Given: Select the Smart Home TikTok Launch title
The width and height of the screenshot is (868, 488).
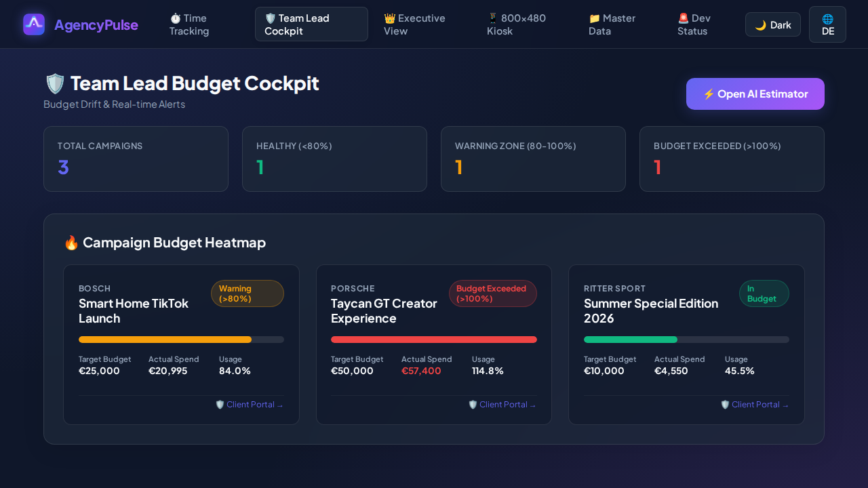Looking at the screenshot, I should point(134,311).
